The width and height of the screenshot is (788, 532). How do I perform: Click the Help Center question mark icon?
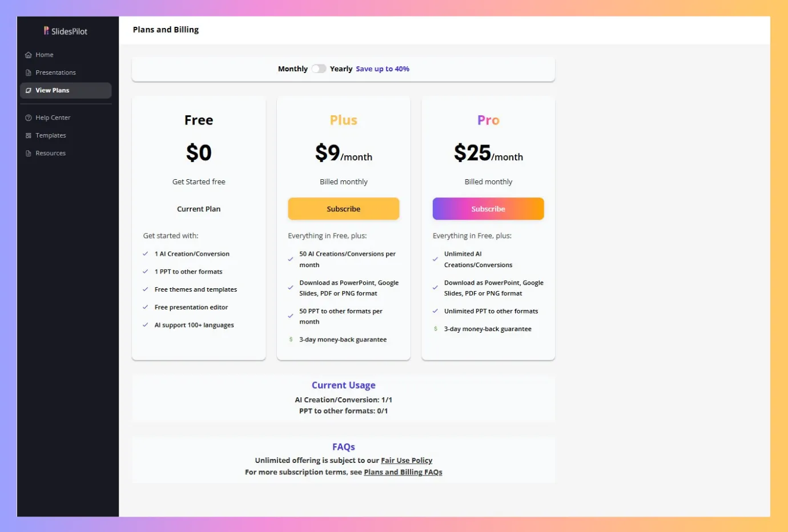click(29, 118)
